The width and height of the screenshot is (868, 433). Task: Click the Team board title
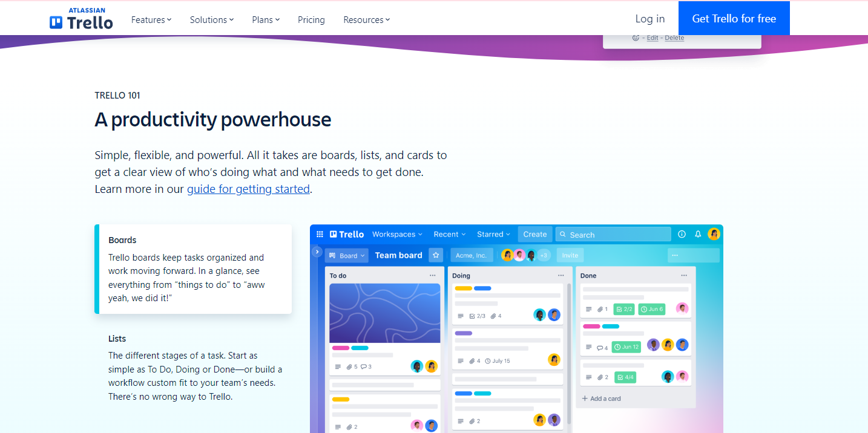click(398, 255)
